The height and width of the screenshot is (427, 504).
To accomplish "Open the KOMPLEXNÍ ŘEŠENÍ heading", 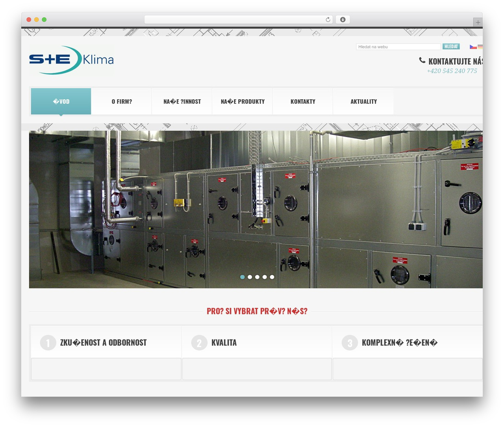I will (x=400, y=343).
